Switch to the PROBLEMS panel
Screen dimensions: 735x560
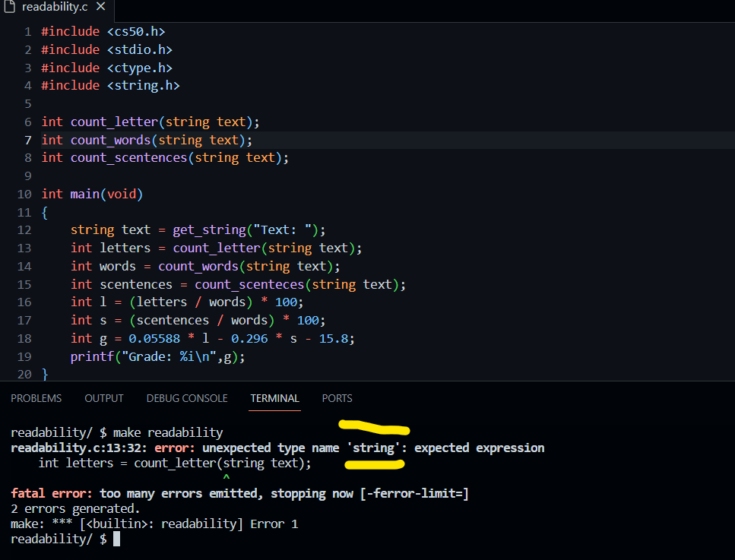[36, 398]
